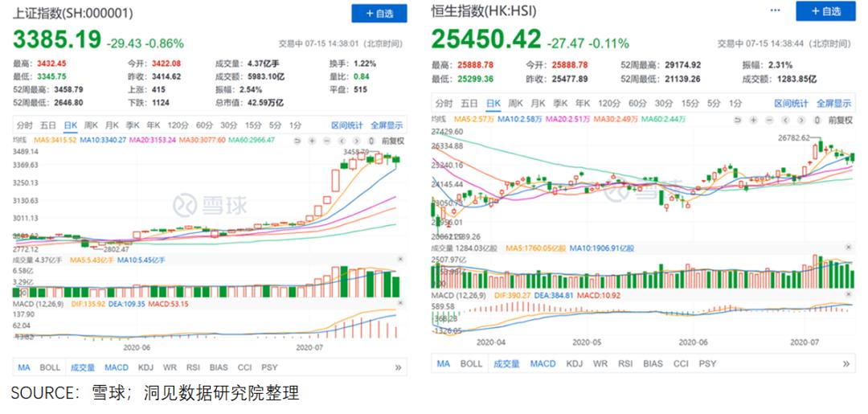Open 全屏显示 on Shanghai Index chart
The width and height of the screenshot is (868, 414).
[x=387, y=125]
